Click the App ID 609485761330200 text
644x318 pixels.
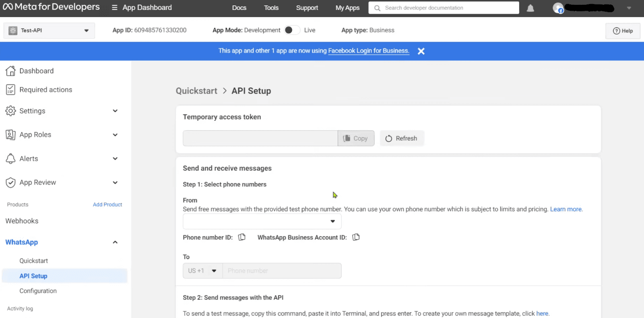coord(149,30)
